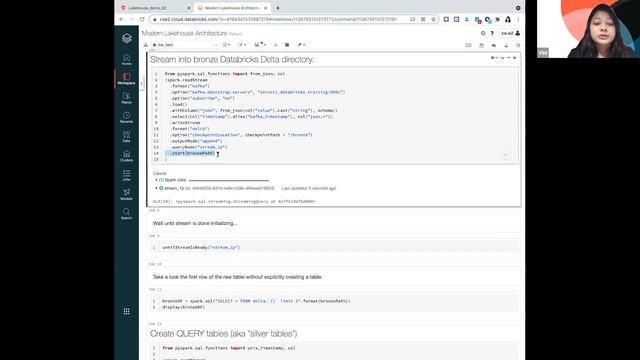Open the run cell dropdown on the stream cell
The height and width of the screenshot is (360, 640).
pos(494,58)
